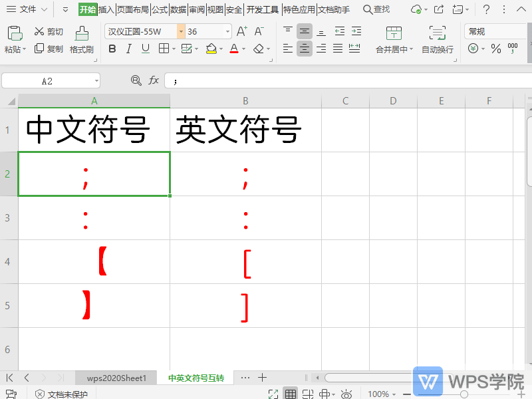Screen dimensions: 532x399
Task: Toggle Bold formatting
Action: point(112,49)
